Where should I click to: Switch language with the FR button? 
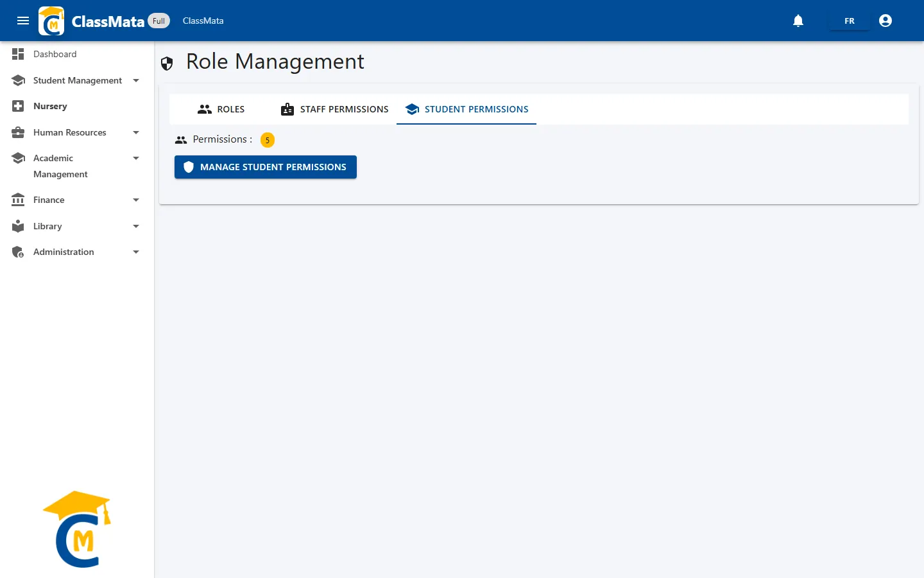[850, 21]
